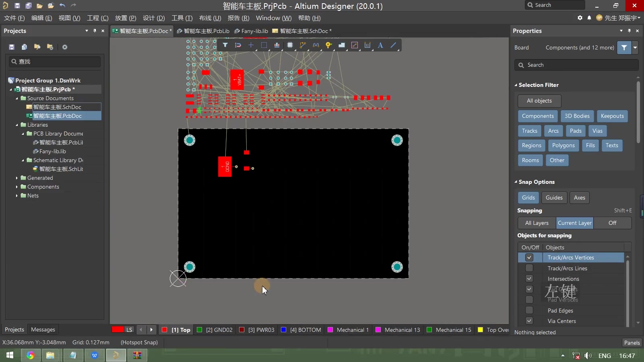The image size is (644, 362).
Task: Open a project from the title bar
Action: [51, 6]
